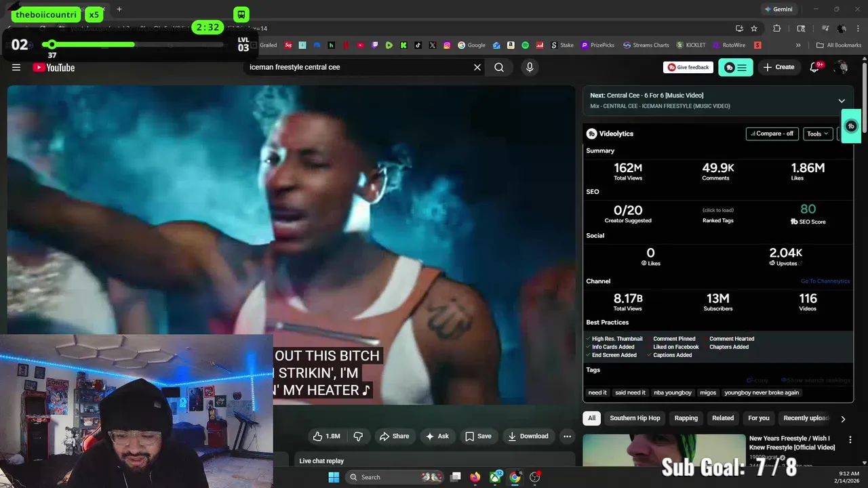Open Chrome extensions puzzle icon
Screen dimensions: 868x488
click(x=777, y=28)
